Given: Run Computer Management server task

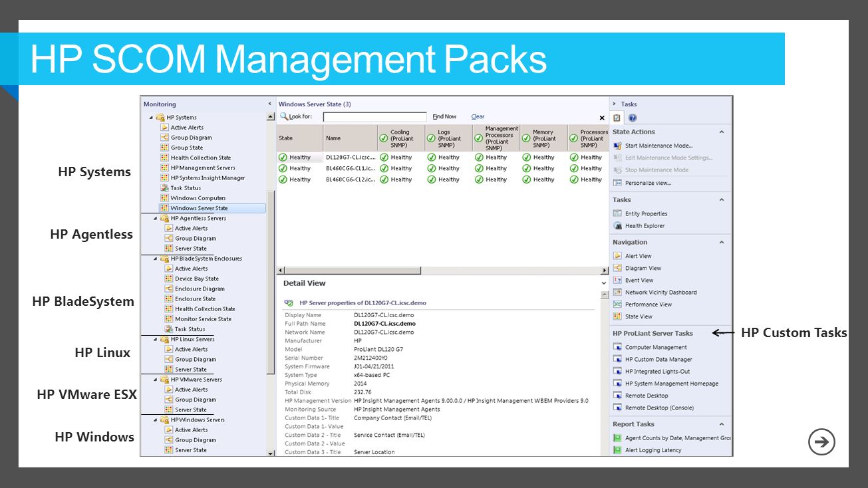Looking at the screenshot, I should click(656, 347).
